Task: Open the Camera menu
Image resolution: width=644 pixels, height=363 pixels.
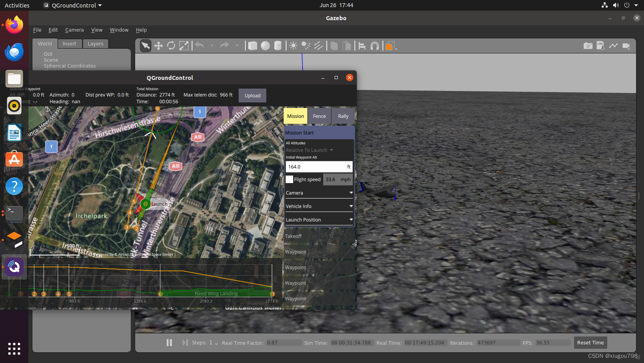Action: tap(74, 30)
